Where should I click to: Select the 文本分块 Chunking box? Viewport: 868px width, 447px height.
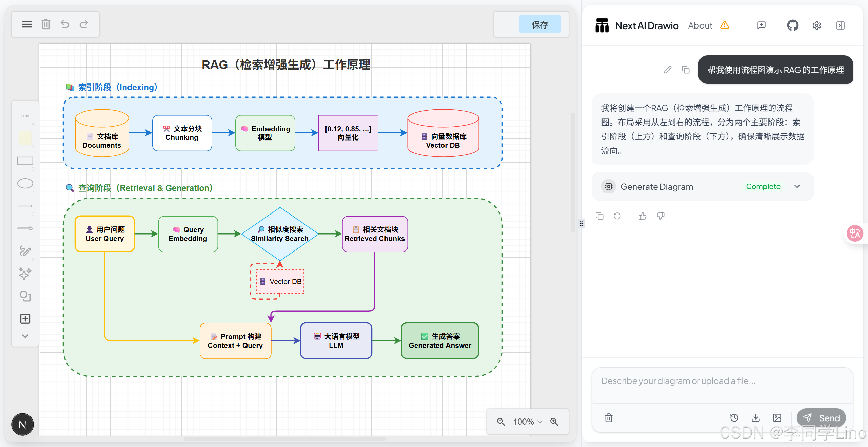point(182,133)
